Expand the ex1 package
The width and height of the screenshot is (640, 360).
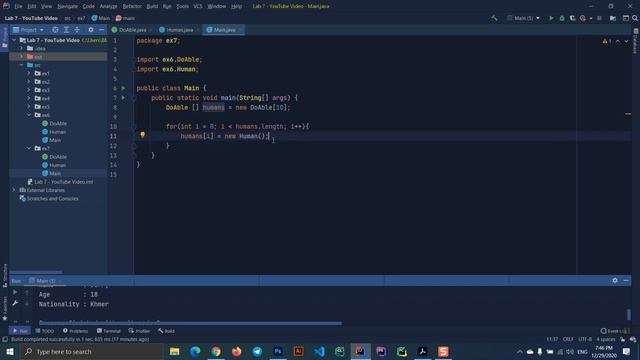pyautogui.click(x=29, y=73)
